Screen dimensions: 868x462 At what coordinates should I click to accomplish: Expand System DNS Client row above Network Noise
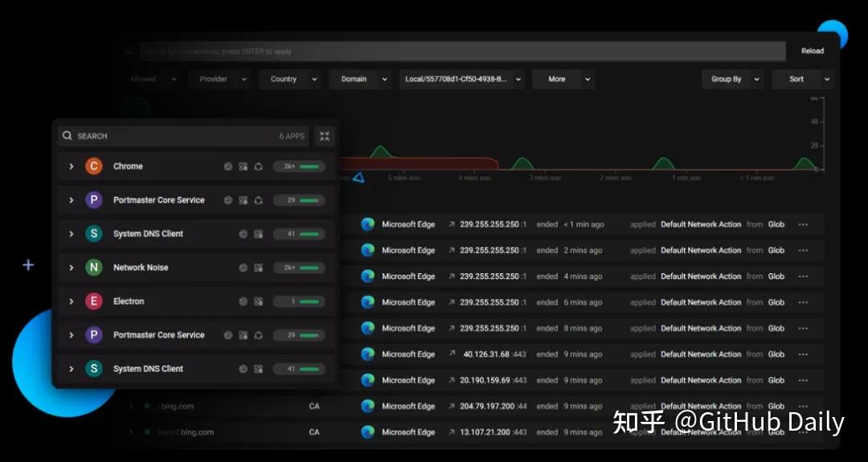coord(72,234)
